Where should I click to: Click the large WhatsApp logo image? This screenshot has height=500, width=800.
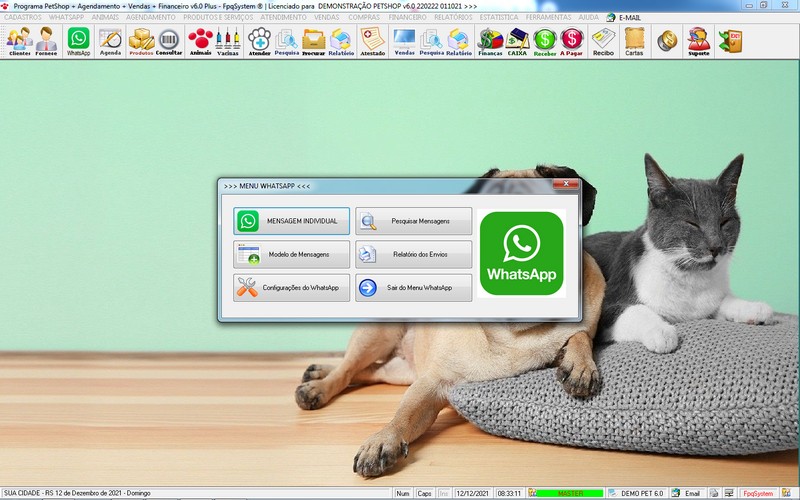(521, 254)
